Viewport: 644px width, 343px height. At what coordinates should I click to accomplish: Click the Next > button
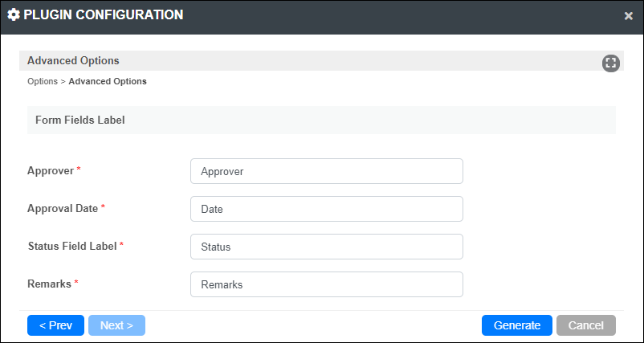pyautogui.click(x=116, y=325)
